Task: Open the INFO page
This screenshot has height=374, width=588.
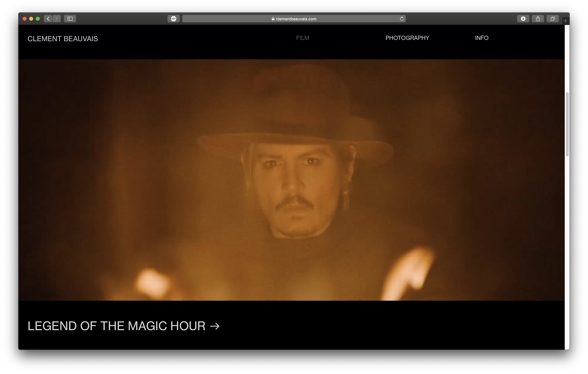Action: click(482, 38)
